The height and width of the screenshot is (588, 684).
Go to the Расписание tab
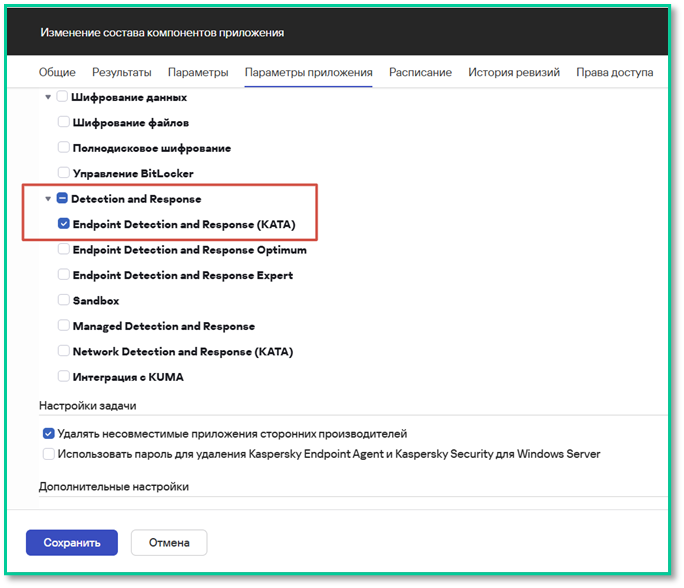[420, 72]
